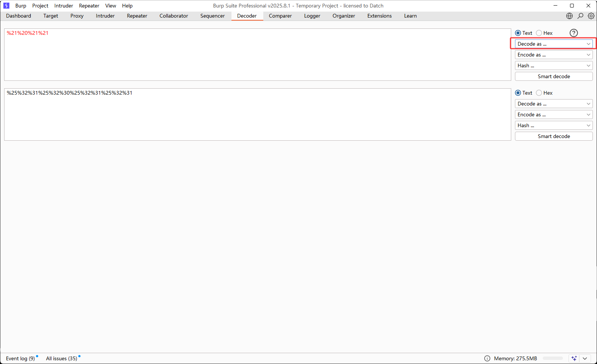597x364 pixels.
Task: Select Hex radio for second decoder panel
Action: pyautogui.click(x=544, y=93)
